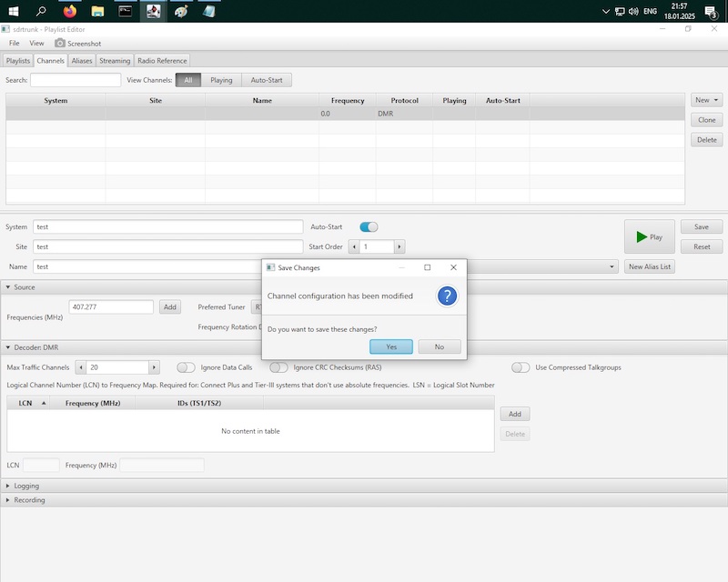Screen dimensions: 728x582
Task: Click the sdrtrunk taskbar icon
Action: click(x=153, y=11)
